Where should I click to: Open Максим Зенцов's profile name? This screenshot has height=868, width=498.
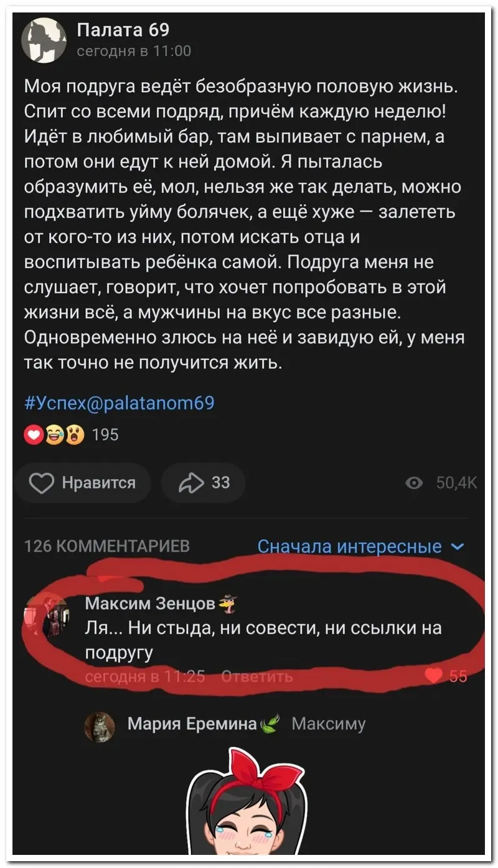[150, 603]
